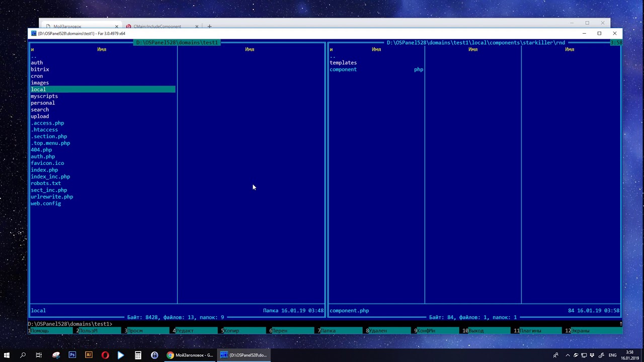Open Windows Start menu

coord(7,355)
